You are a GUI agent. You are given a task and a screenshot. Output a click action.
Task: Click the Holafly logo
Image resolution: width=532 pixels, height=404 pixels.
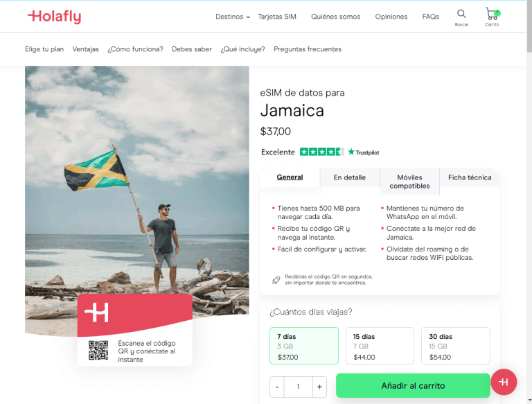(54, 17)
